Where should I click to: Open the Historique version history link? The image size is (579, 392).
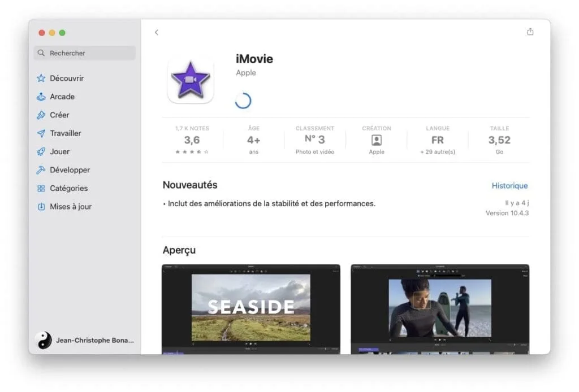[x=509, y=186]
